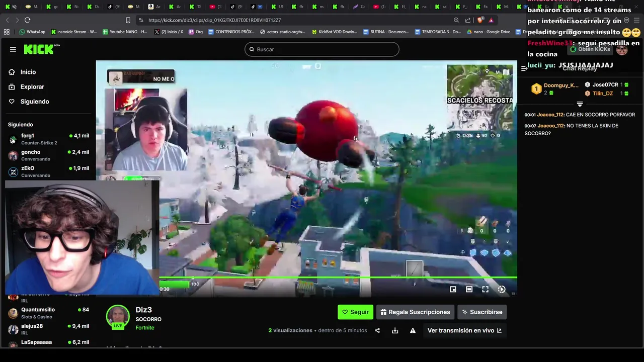Click the browser share icon in address bar
Image resolution: width=644 pixels, height=362 pixels.
tap(468, 20)
